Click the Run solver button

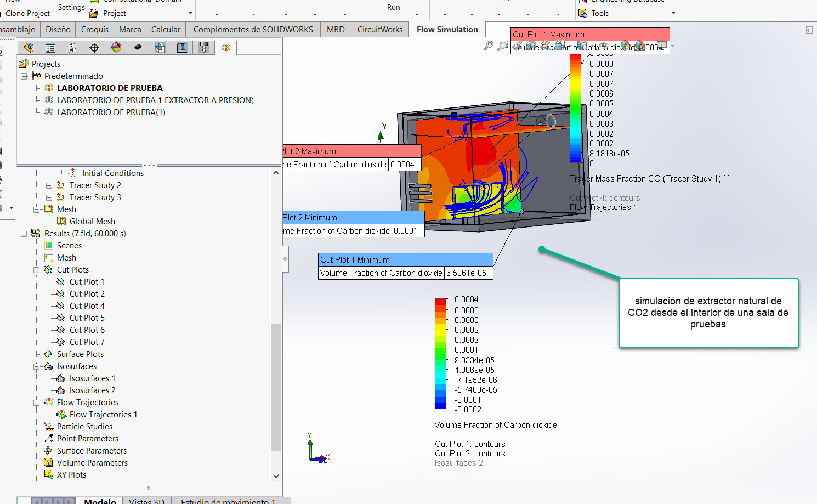pyautogui.click(x=394, y=7)
